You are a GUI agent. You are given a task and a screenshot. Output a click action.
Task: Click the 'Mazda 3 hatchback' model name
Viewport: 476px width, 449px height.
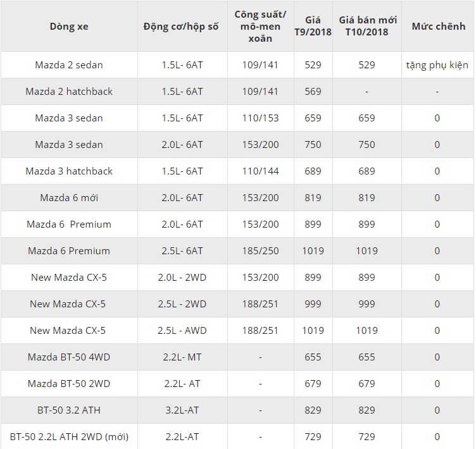click(69, 171)
